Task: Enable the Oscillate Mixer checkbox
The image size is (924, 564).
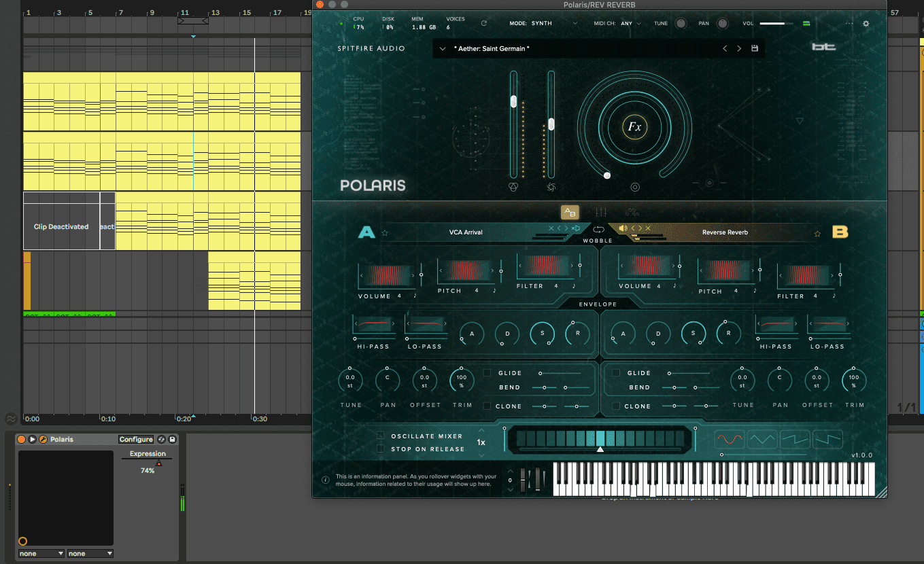Action: coord(380,436)
